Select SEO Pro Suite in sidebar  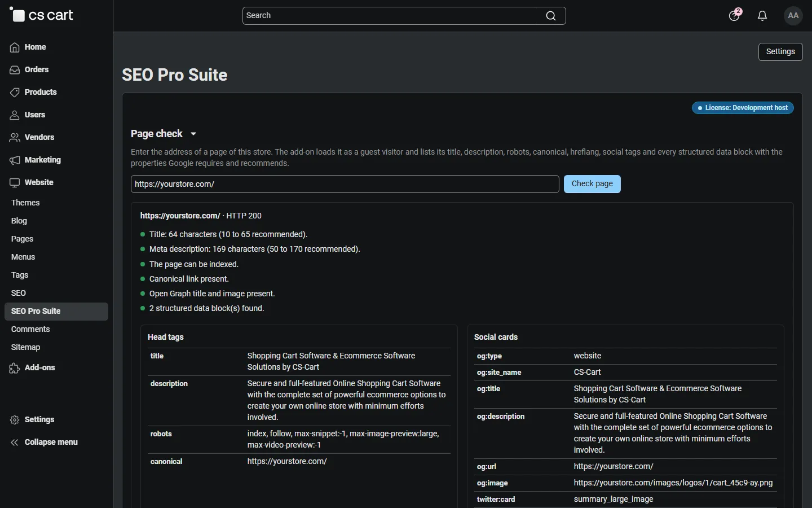tap(56, 312)
